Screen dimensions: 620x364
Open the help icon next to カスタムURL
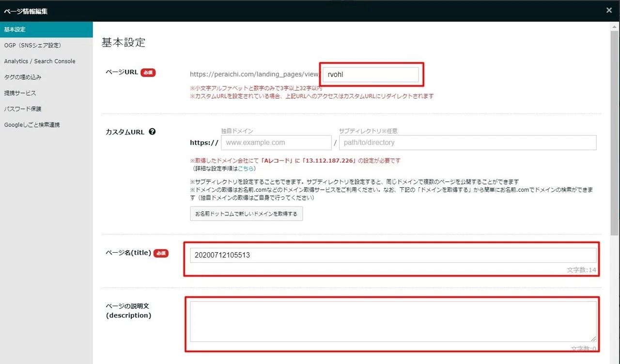pos(152,131)
